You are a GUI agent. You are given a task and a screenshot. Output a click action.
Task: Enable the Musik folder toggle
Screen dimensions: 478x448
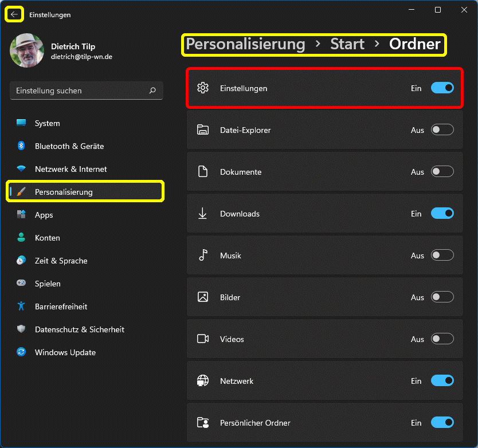(442, 256)
